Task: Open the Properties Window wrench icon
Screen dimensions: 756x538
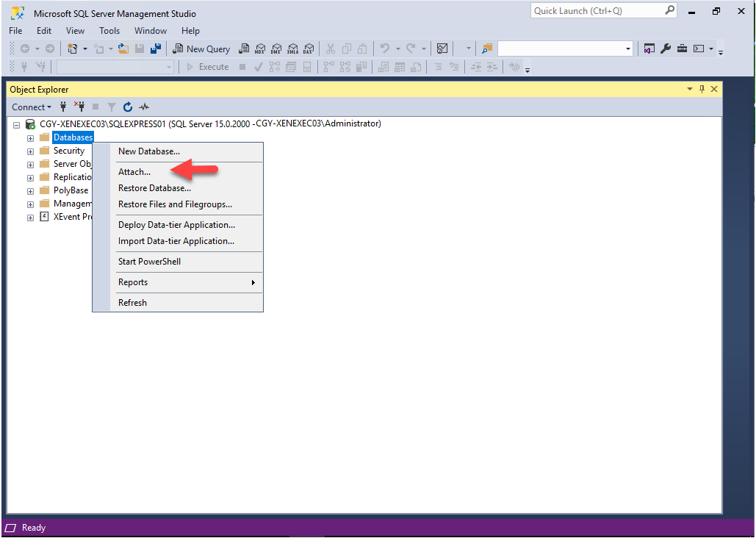Action: click(666, 49)
